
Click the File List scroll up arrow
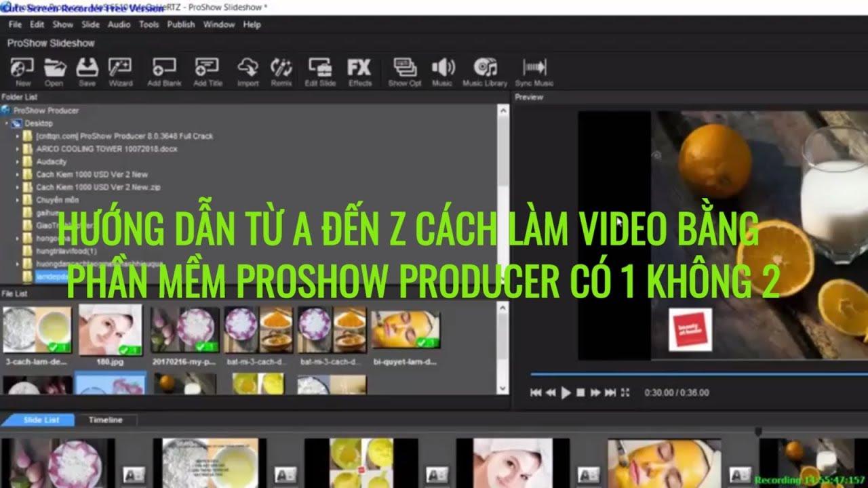click(x=502, y=307)
